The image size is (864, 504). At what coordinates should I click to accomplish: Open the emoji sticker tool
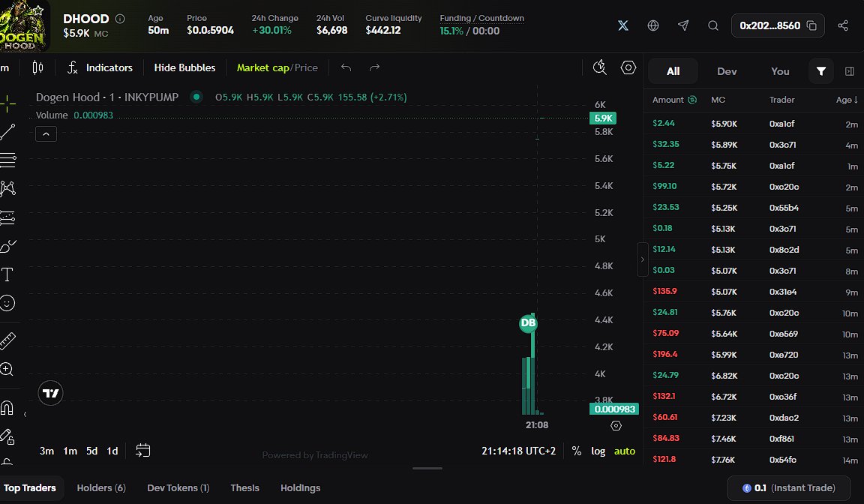tap(7, 303)
